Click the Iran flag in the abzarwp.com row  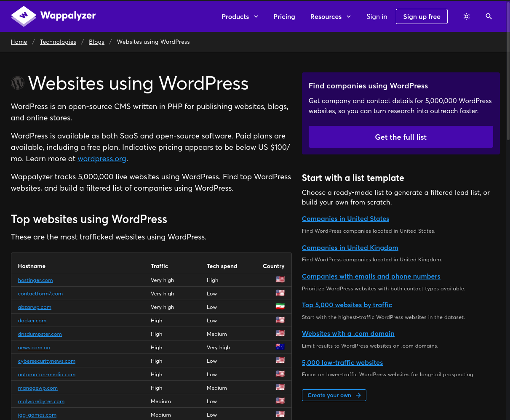click(x=280, y=306)
